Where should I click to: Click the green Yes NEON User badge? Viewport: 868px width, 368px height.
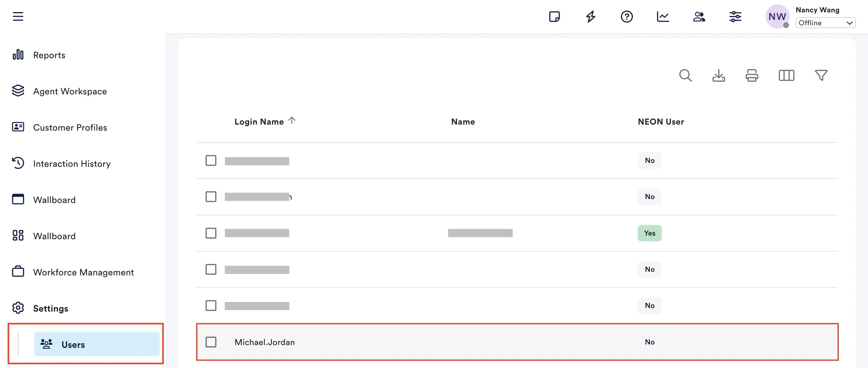coord(649,233)
